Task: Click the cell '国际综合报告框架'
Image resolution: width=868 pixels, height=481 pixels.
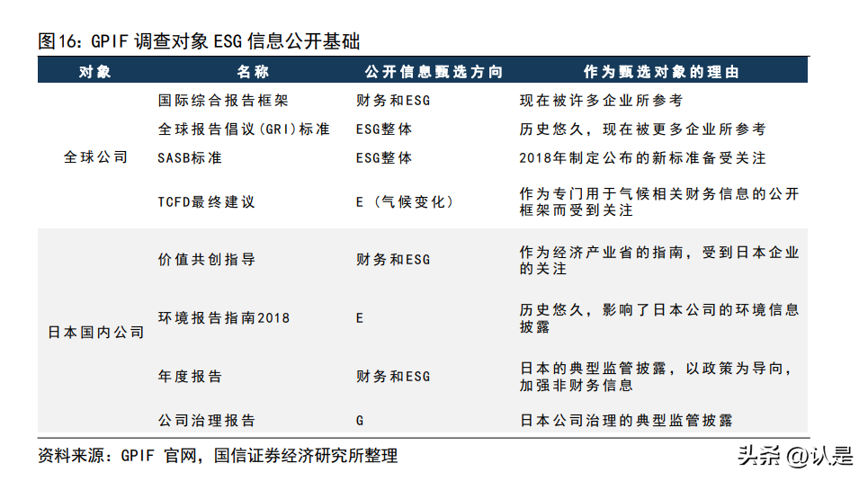Action: pos(223,100)
